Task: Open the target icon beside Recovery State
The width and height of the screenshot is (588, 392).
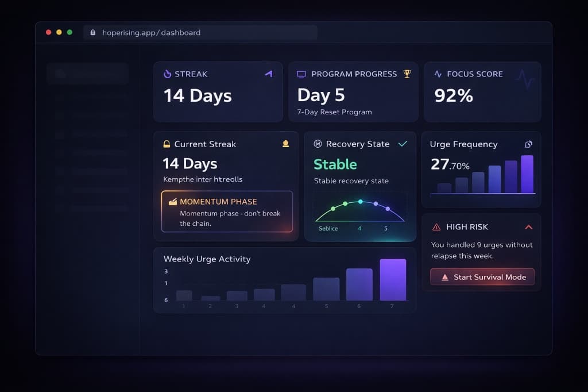Action: pos(318,144)
